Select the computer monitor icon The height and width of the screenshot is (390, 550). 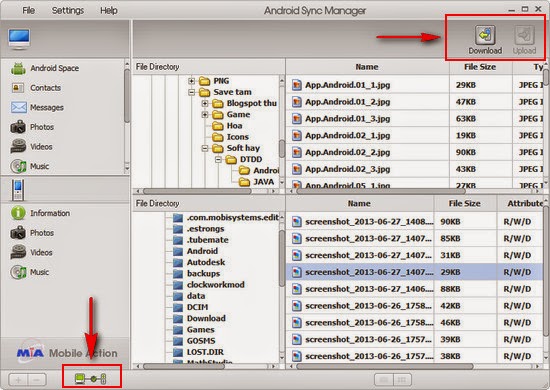coord(19,39)
